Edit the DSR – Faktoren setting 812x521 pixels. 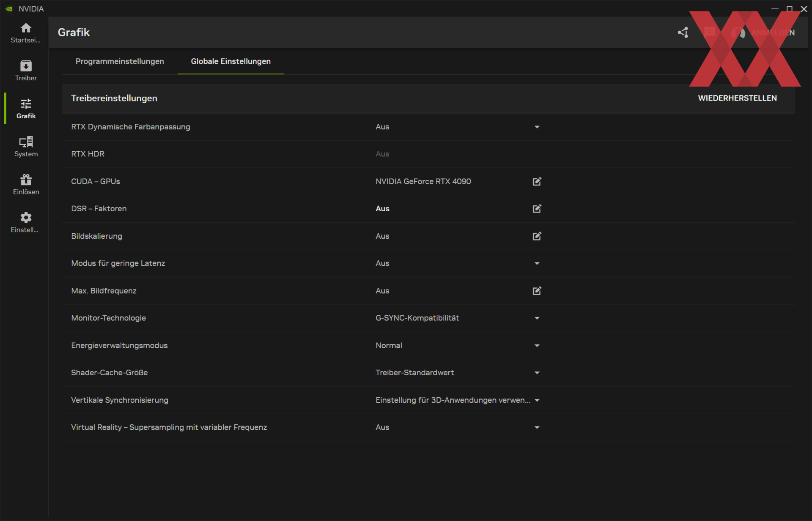537,209
